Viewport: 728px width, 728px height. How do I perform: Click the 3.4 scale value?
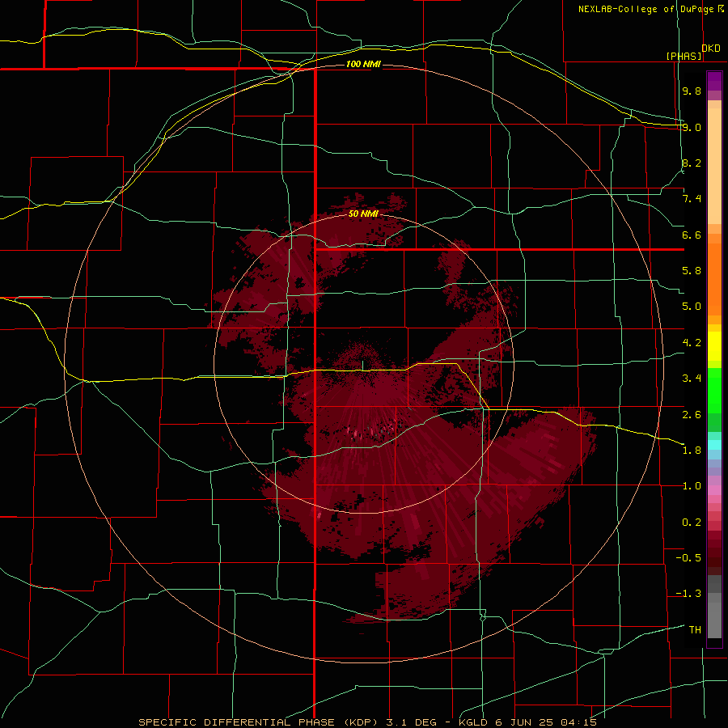coord(692,378)
